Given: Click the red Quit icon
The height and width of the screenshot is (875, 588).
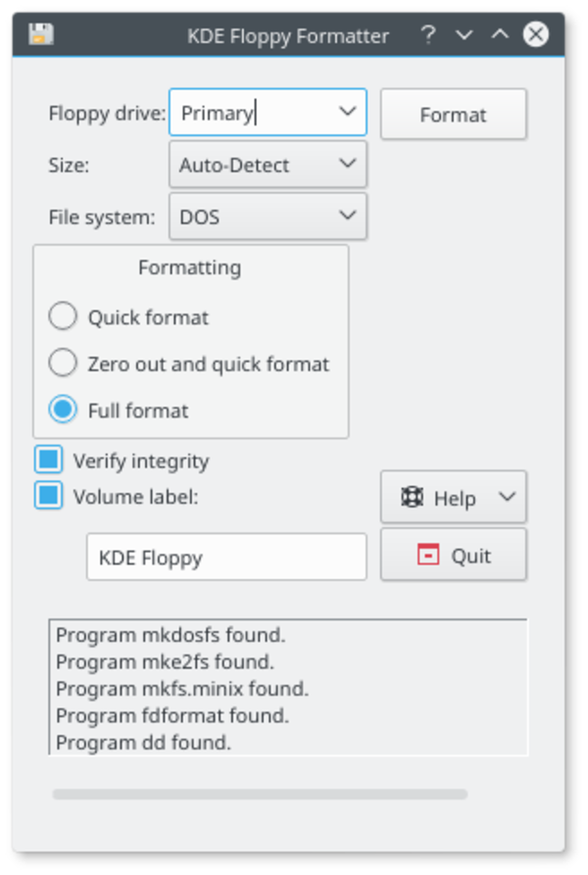Looking at the screenshot, I should tap(428, 556).
